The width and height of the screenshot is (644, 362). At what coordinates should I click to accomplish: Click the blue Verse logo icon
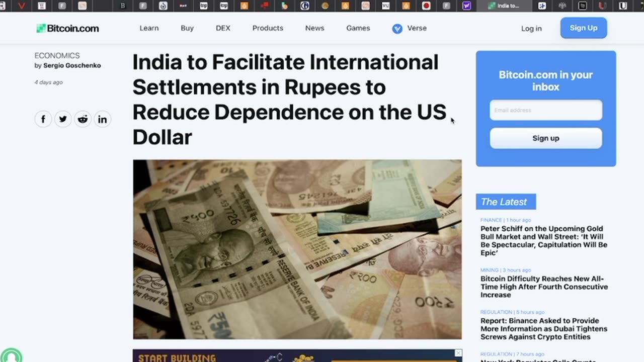click(397, 29)
